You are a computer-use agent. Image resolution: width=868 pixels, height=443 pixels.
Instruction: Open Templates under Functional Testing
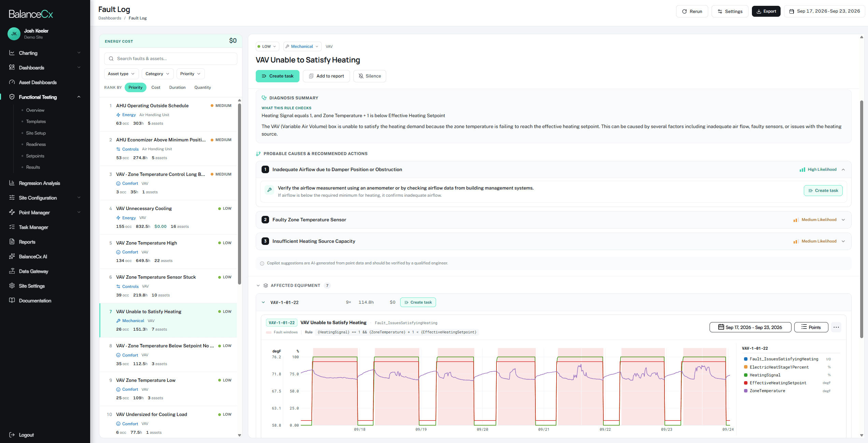click(x=36, y=121)
